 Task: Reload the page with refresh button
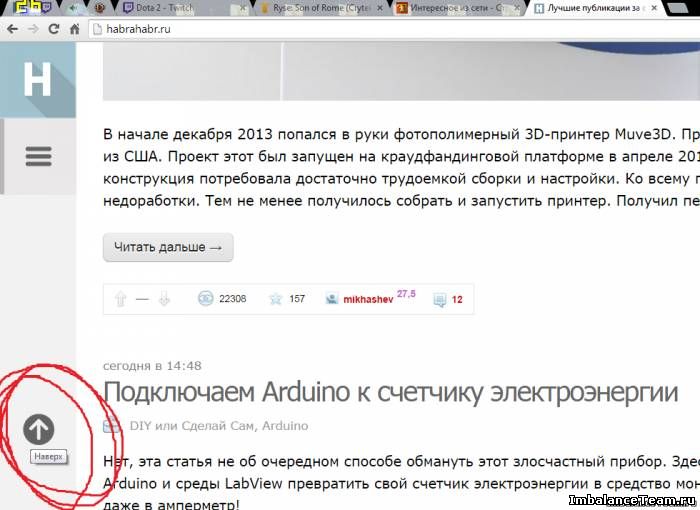[x=53, y=29]
